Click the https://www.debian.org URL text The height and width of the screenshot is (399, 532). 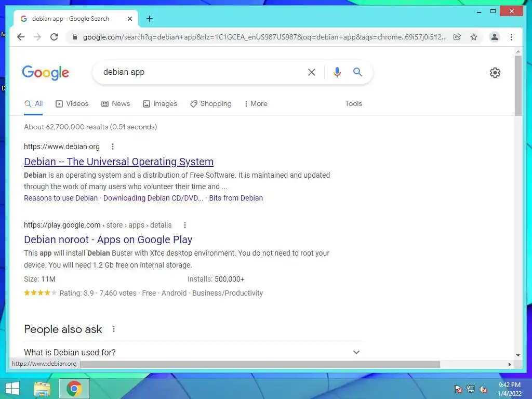click(62, 147)
